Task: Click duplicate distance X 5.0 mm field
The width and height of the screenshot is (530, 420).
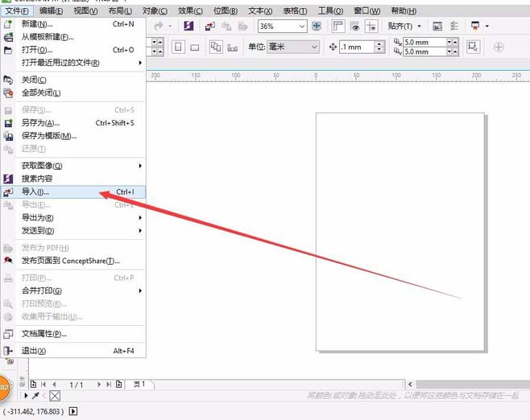Action: [424, 42]
